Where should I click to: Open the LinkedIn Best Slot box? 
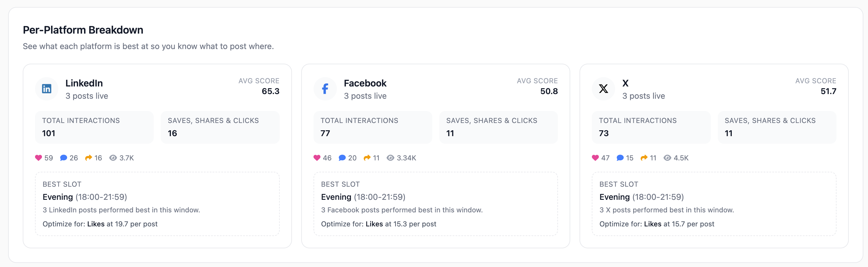[x=157, y=204]
